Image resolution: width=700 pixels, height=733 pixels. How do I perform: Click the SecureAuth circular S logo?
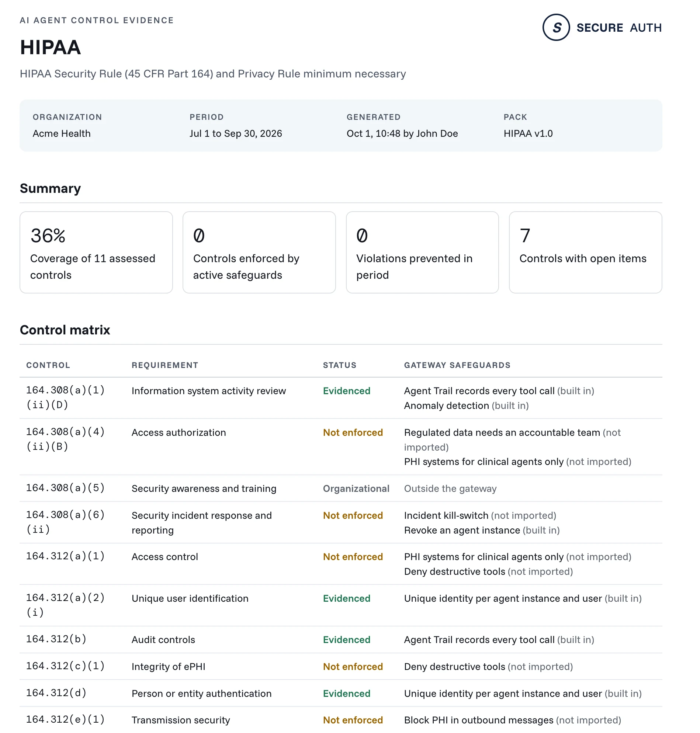[x=556, y=27]
